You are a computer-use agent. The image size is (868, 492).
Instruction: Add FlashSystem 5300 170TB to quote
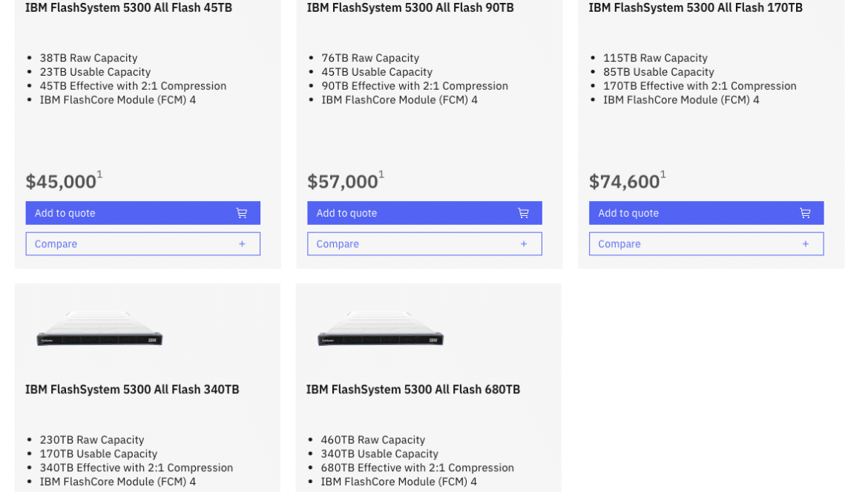(x=706, y=213)
